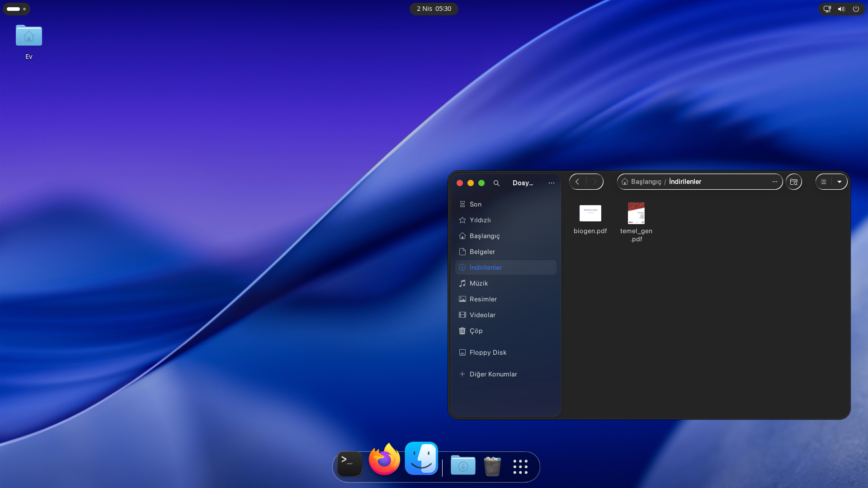Click the power icon in top bar
868x488 pixels.
pos(856,9)
